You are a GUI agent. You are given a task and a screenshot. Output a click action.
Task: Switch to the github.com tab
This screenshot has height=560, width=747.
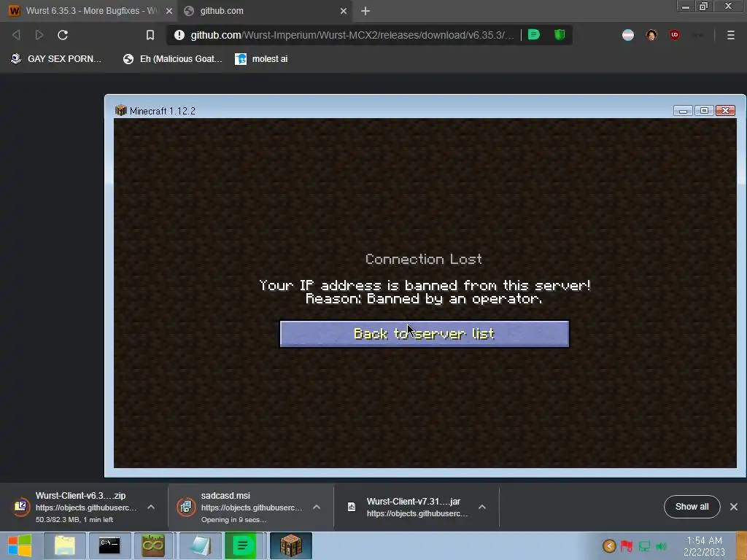[266, 10]
